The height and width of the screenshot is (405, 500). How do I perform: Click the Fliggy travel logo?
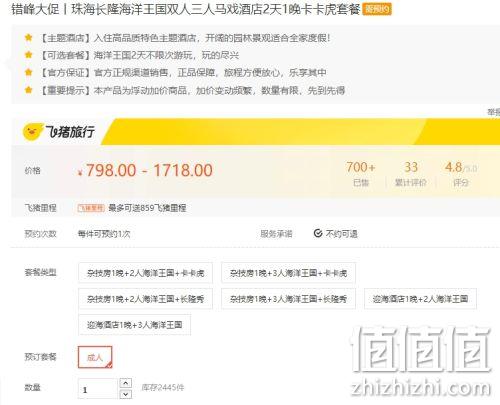point(59,132)
